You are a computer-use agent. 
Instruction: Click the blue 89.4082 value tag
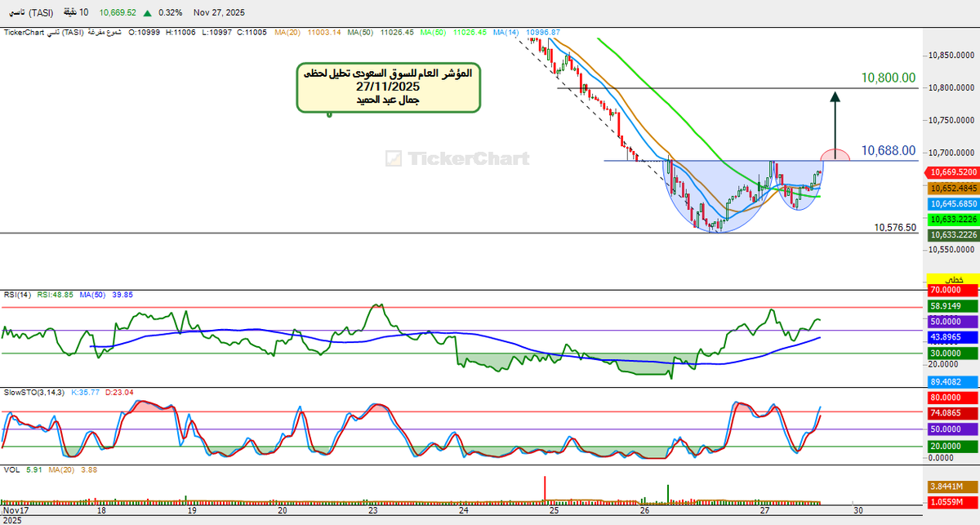tap(952, 381)
